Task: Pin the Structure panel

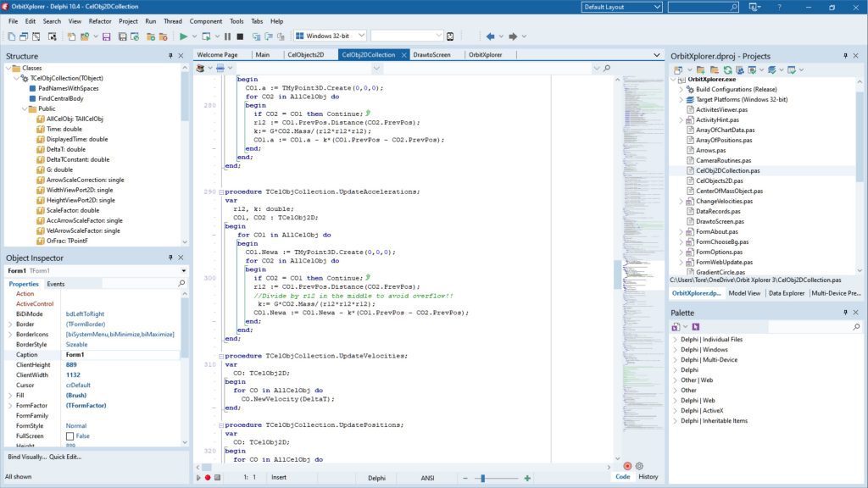Action: click(x=170, y=56)
